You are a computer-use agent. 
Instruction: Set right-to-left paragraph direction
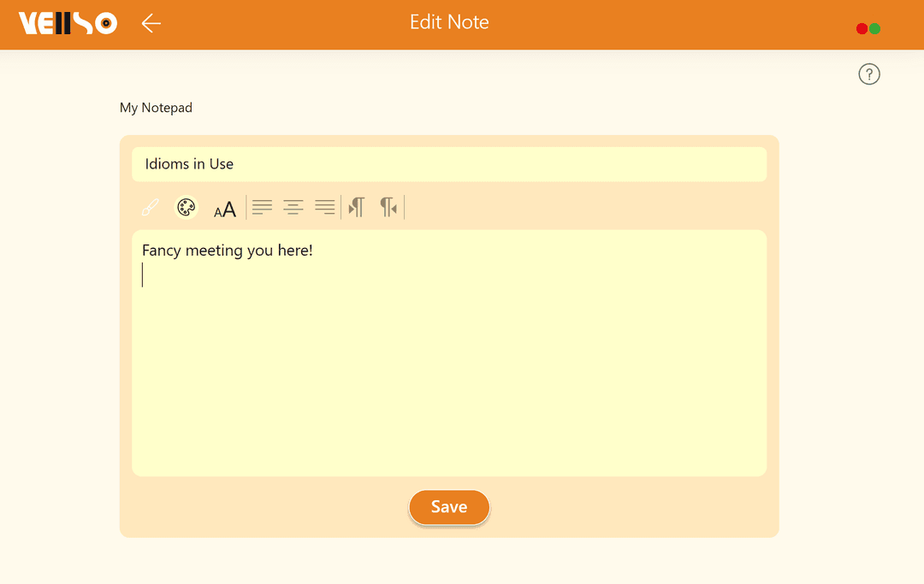point(388,207)
